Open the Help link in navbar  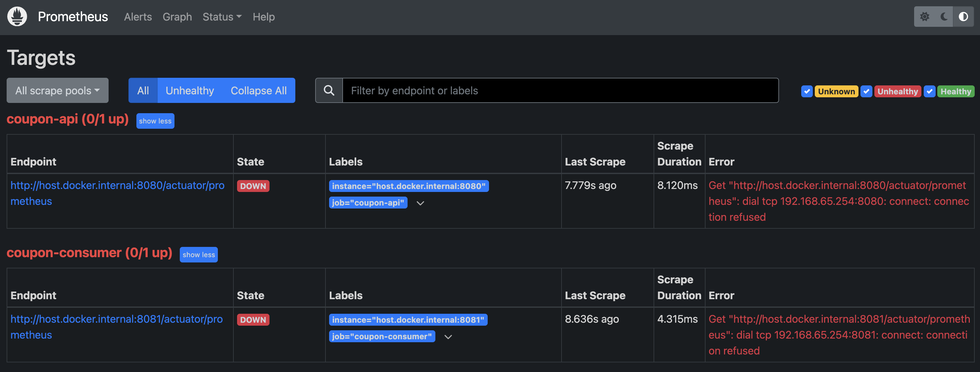tap(264, 17)
